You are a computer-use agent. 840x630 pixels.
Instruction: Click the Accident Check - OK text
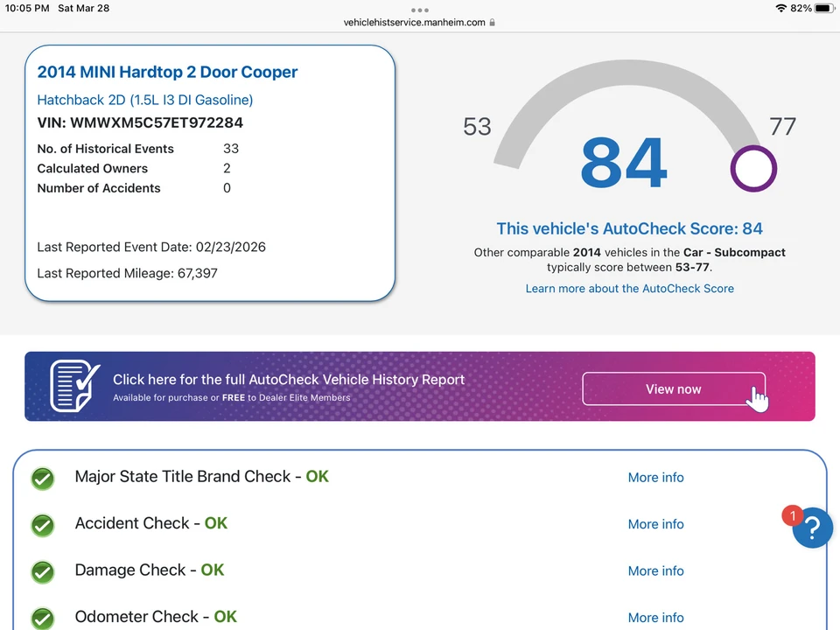click(151, 523)
